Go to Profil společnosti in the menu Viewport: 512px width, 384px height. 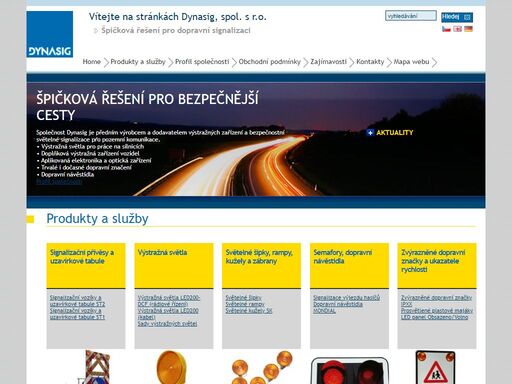(202, 62)
